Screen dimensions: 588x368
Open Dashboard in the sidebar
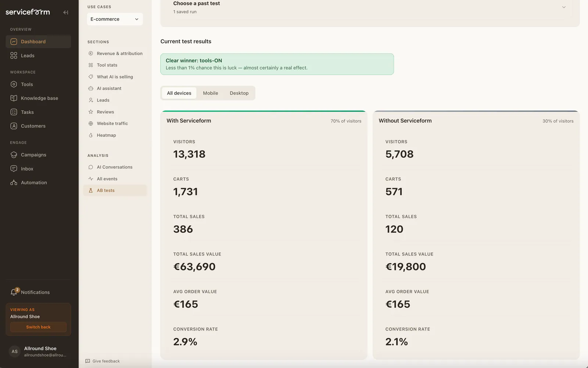(38, 42)
